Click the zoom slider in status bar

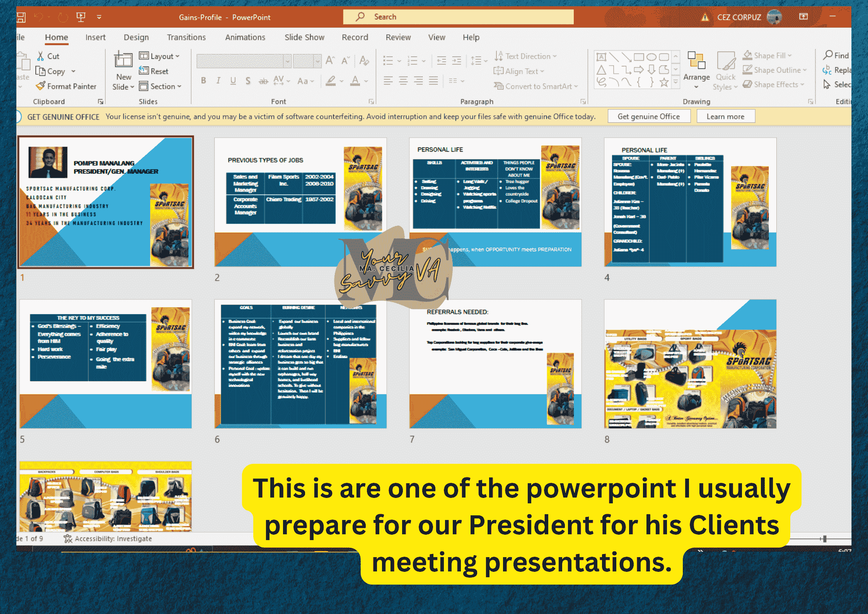824,539
